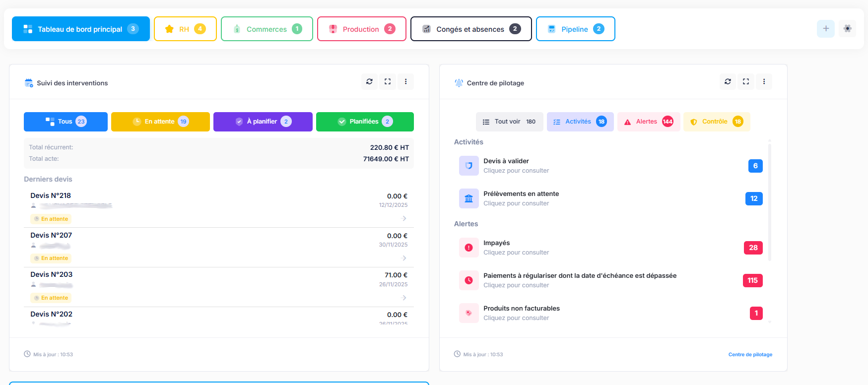This screenshot has height=385, width=868.
Task: Filter interventions by À planifier
Action: coord(263,122)
